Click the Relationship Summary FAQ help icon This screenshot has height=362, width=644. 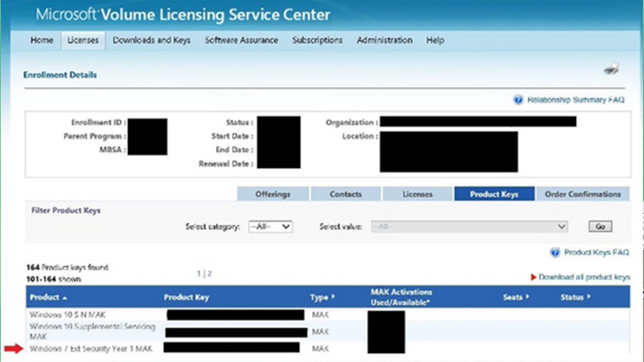tap(518, 100)
